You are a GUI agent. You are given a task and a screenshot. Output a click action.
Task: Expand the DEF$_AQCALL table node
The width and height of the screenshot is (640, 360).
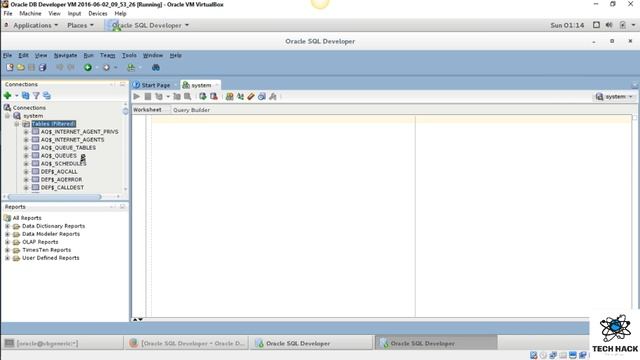tap(26, 171)
